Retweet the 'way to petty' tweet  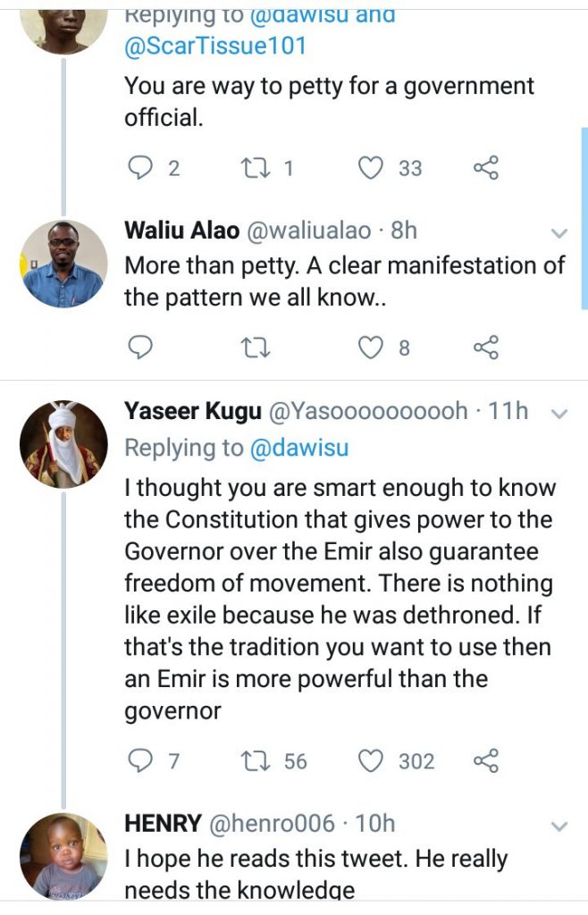255,167
